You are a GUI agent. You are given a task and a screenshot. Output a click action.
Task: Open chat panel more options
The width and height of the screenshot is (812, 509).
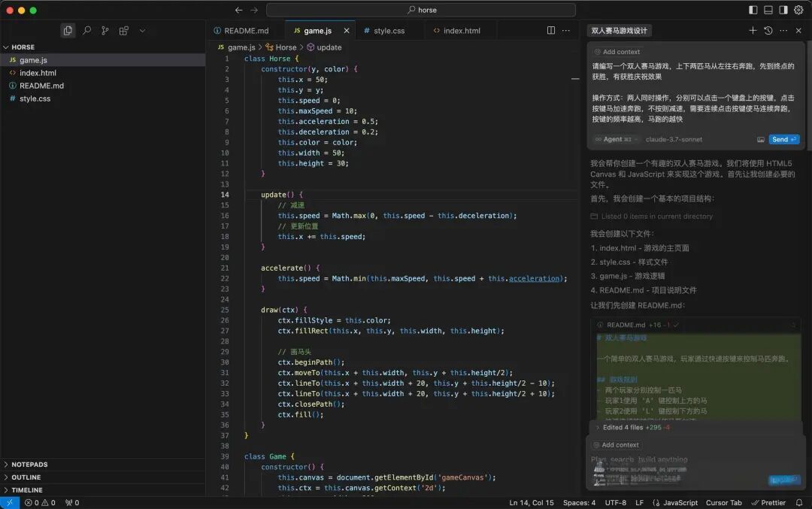[783, 31]
